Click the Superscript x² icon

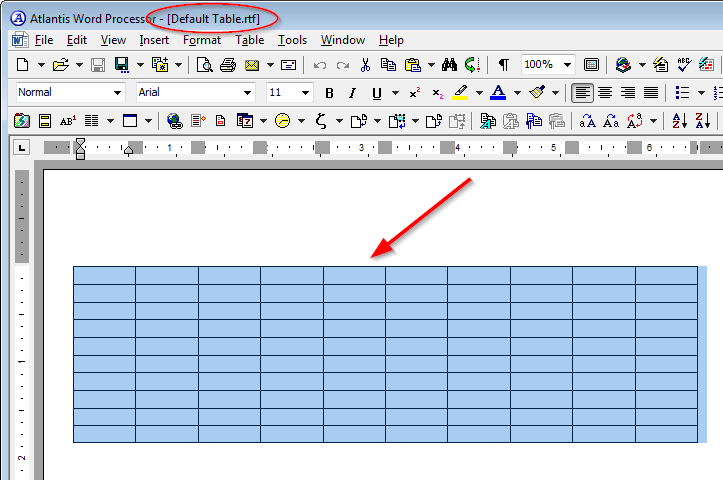pyautogui.click(x=414, y=93)
